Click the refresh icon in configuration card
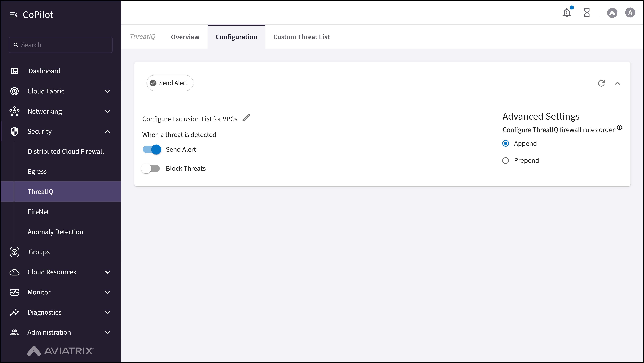Screen dimensions: 644x363 [601, 83]
